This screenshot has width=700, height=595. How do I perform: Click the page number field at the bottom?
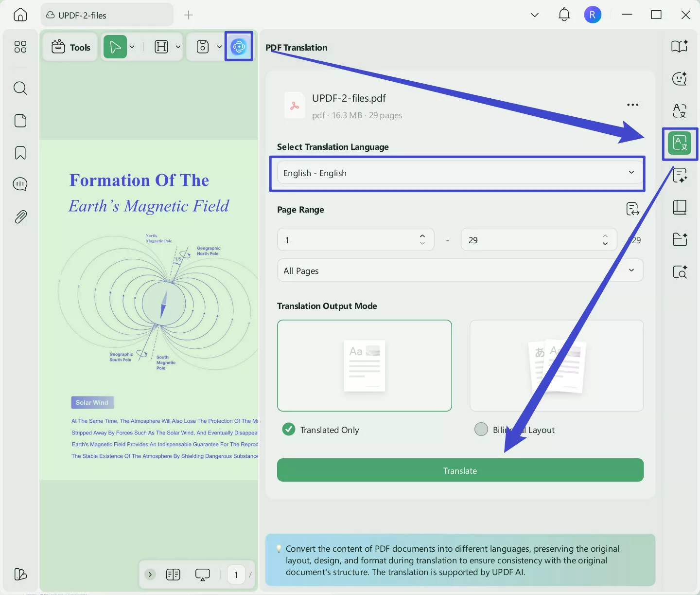click(x=236, y=575)
